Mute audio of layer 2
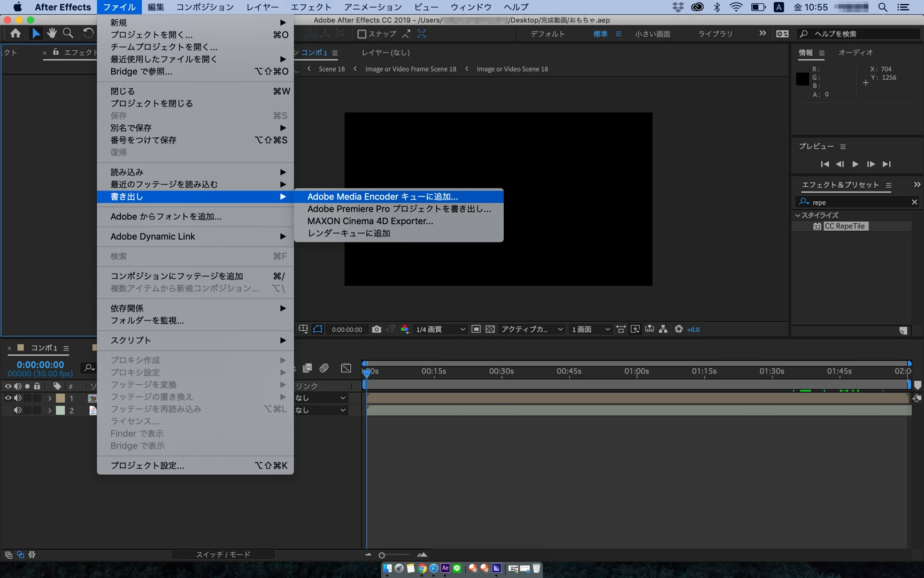This screenshot has width=924, height=578. tap(18, 410)
